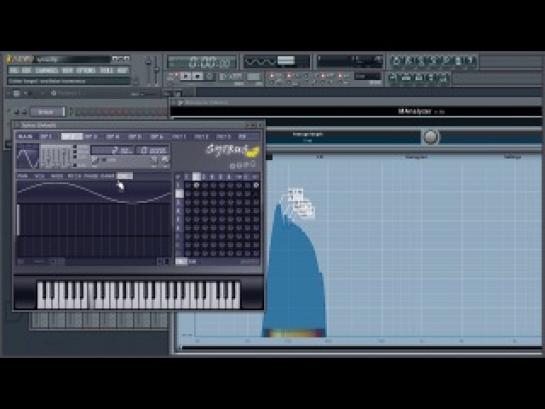Screen dimensions: 545x409
Task: Switch to the OP 1 tab in Sytrus
Action: coord(46,137)
